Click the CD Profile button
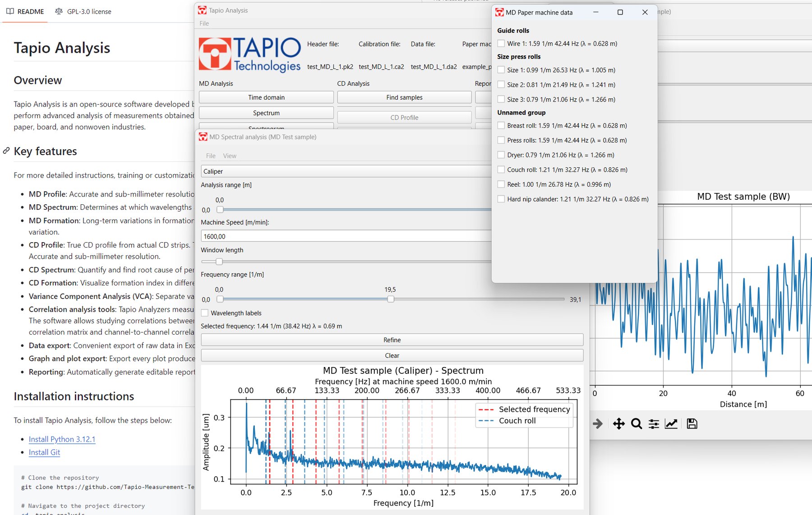The width and height of the screenshot is (812, 515). point(404,117)
